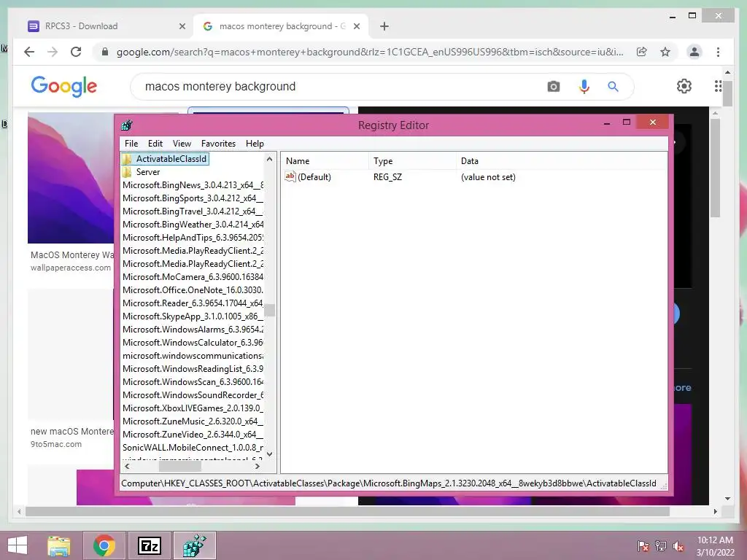Open the Windows Start menu
The height and width of the screenshot is (560, 747).
click(x=18, y=545)
